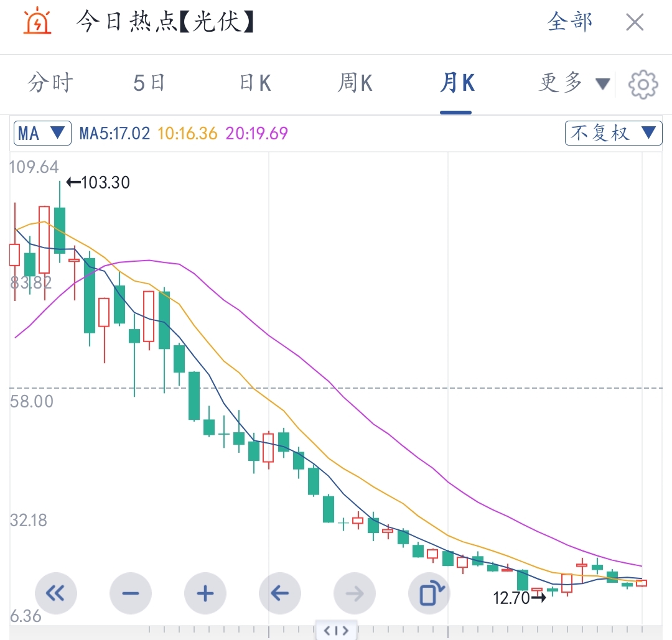Click the 今日热点【光伏】 title
Screen dimensions: 672x640
[x=166, y=21]
